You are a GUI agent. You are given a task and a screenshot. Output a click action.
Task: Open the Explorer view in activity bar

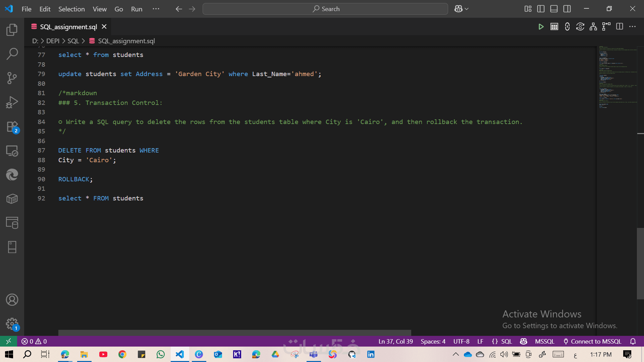pos(12,30)
